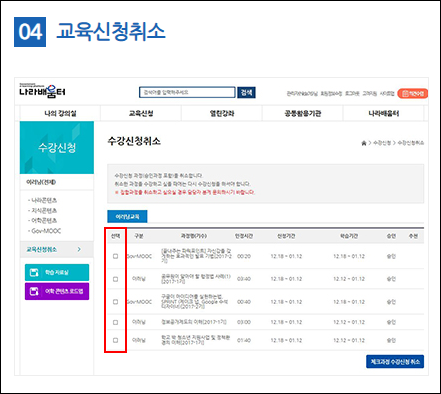
Task: Click the 선택 column header
Action: [115, 236]
